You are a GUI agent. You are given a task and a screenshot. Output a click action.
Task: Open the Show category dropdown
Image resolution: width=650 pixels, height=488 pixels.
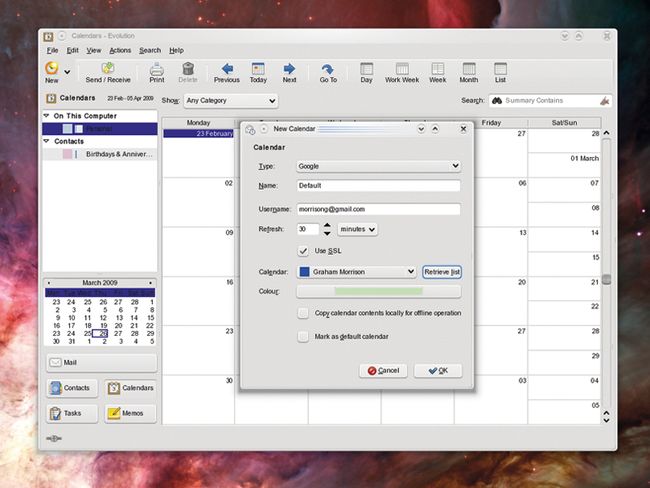pos(230,100)
